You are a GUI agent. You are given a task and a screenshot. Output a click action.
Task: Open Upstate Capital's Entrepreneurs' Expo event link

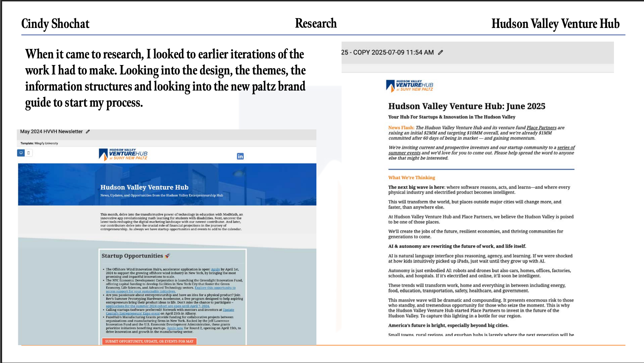[170, 312]
